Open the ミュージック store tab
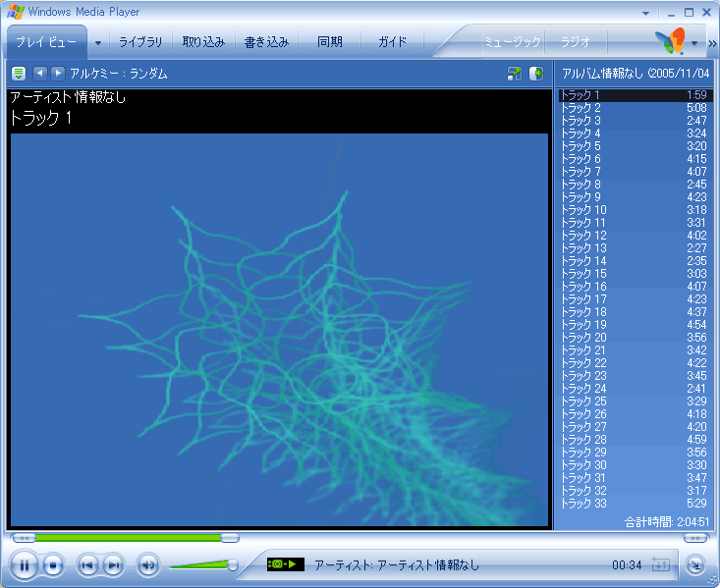 coord(513,42)
